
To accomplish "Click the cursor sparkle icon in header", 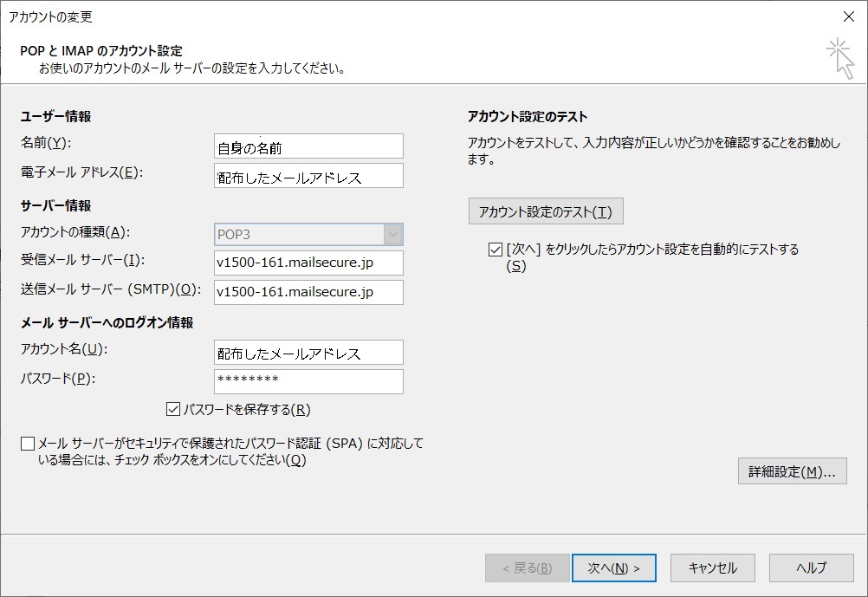I will (839, 57).
